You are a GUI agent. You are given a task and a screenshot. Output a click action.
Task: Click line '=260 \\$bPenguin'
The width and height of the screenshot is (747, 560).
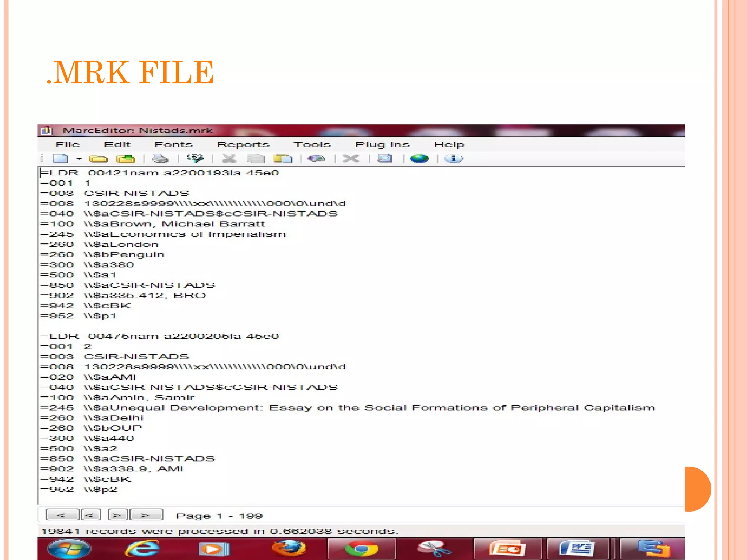coord(102,254)
